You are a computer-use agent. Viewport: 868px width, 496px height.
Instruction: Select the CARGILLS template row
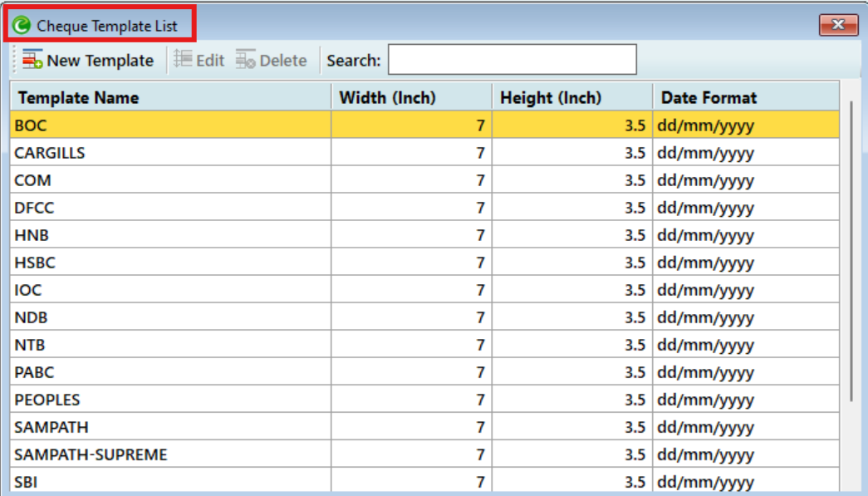pyautogui.click(x=424, y=152)
